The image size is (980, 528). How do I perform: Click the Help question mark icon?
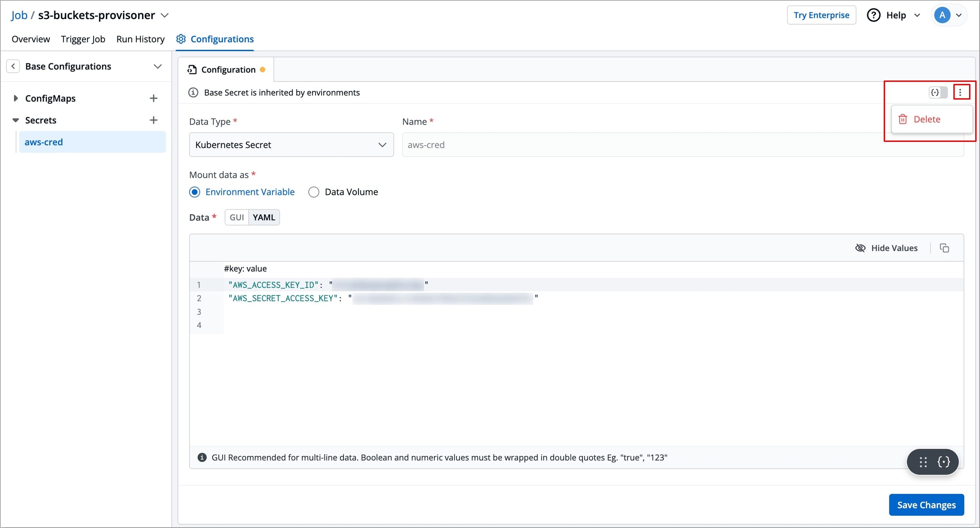click(x=873, y=15)
